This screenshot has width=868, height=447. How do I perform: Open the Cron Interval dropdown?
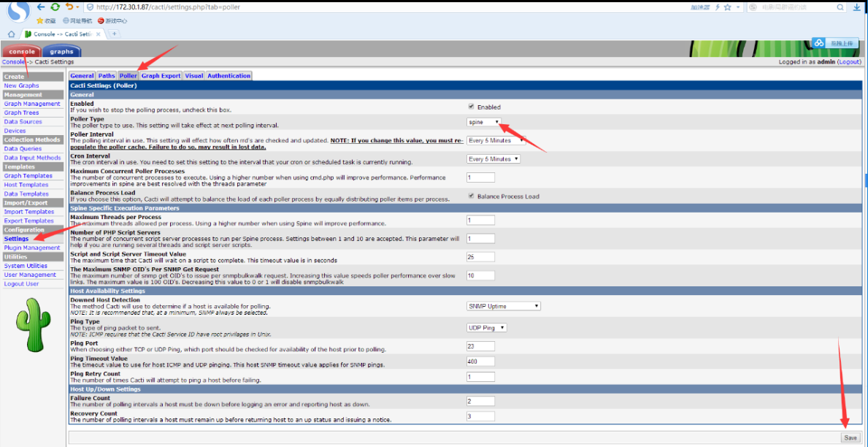pos(493,159)
